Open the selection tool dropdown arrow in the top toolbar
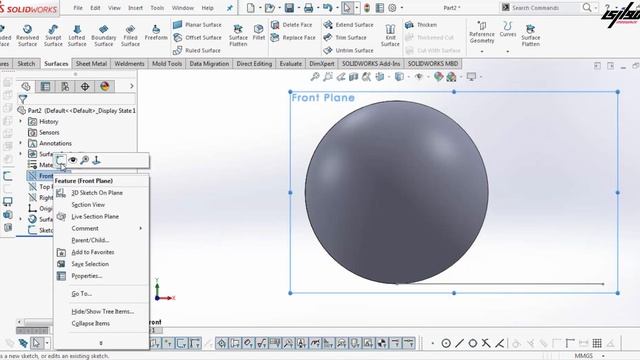This screenshot has width=640, height=360. tap(357, 8)
